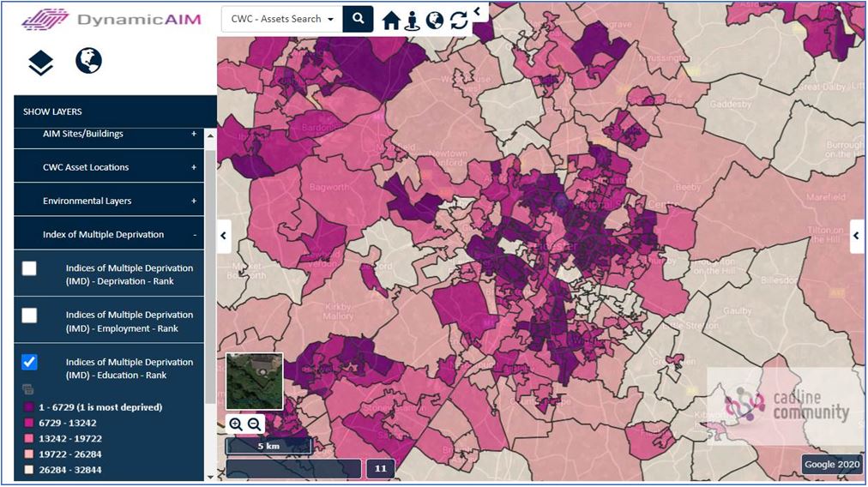868x487 pixels.
Task: Open the basemap globe icon in sidebar
Action: 88,61
